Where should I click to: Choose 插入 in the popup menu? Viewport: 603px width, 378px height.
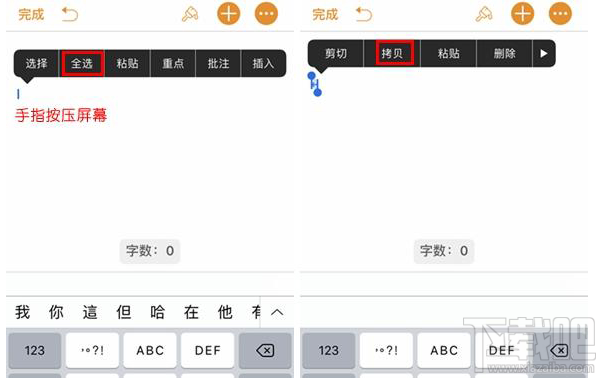(263, 63)
